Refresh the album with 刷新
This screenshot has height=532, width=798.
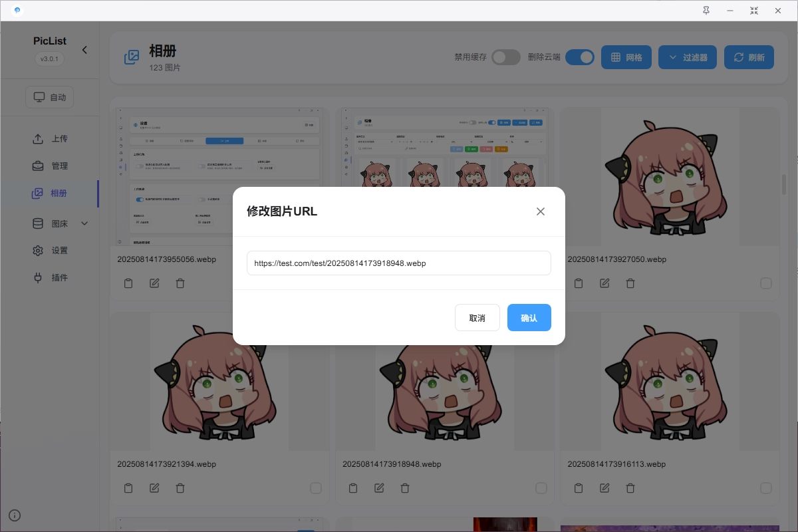pyautogui.click(x=749, y=57)
